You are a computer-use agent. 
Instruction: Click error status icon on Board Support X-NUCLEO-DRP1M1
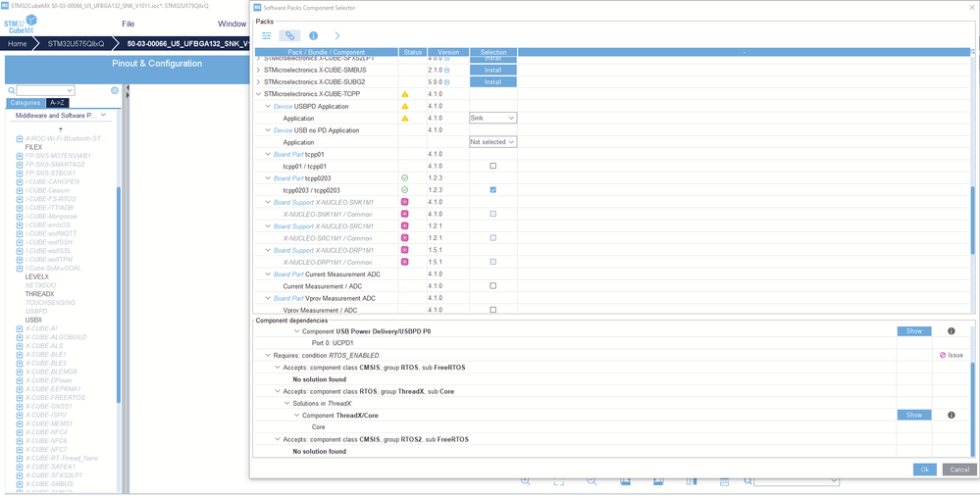click(404, 250)
